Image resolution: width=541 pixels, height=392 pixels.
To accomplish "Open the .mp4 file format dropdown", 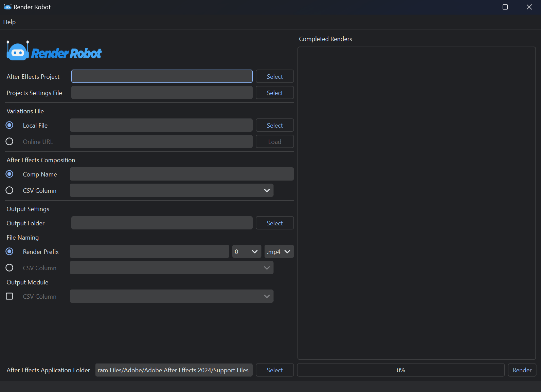I will [279, 251].
